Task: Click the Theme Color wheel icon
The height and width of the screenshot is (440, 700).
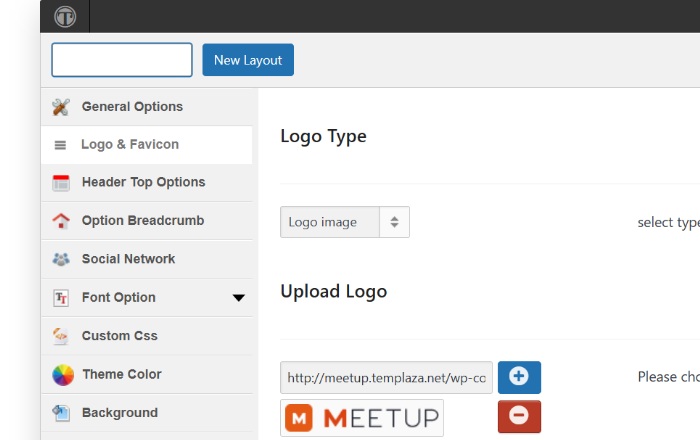Action: click(x=63, y=375)
